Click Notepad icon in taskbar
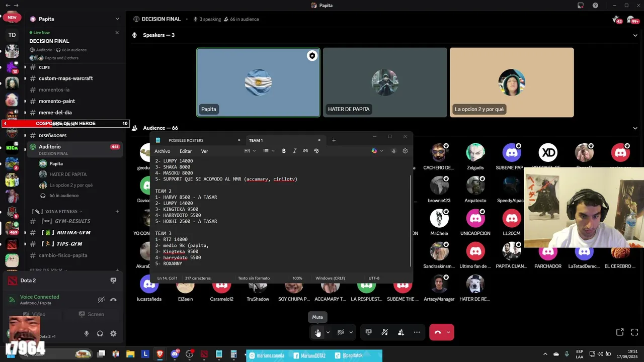 pyautogui.click(x=219, y=354)
